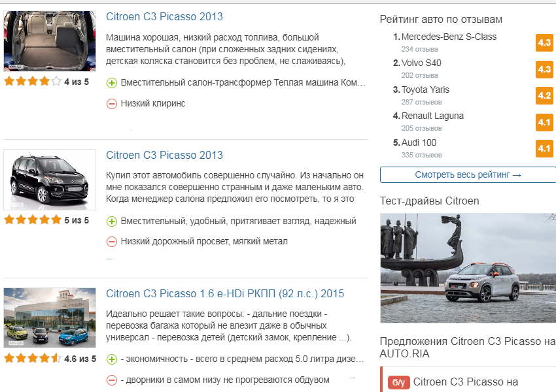
Task: Click 'Предложения Citroen C3 Picasso на AUTO.RIA' heading
Action: [x=468, y=348]
